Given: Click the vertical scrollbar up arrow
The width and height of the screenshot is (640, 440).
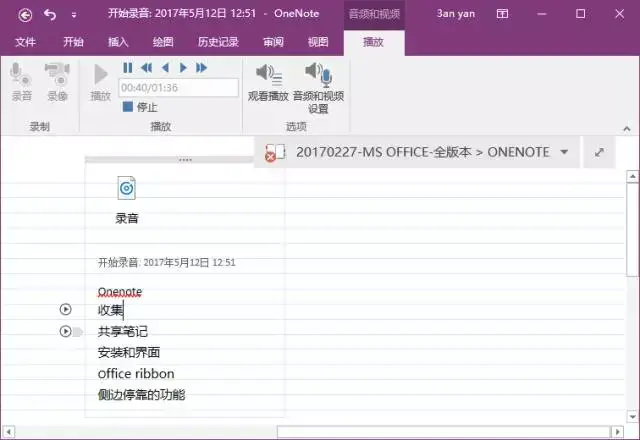Looking at the screenshot, I should coord(633,176).
